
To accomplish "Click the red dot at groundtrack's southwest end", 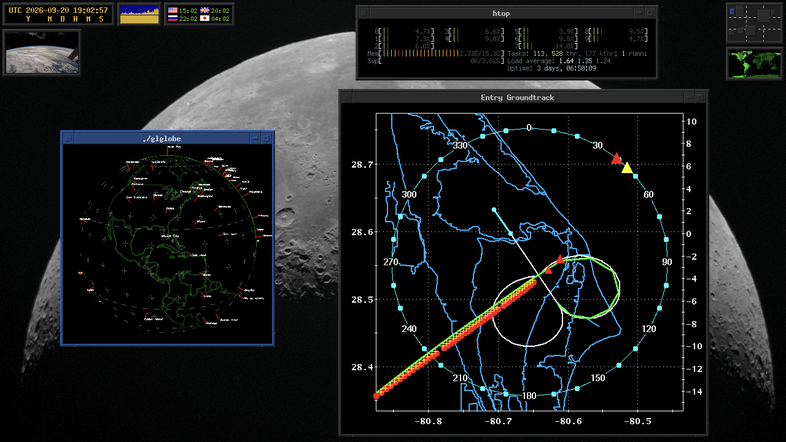I will click(377, 396).
